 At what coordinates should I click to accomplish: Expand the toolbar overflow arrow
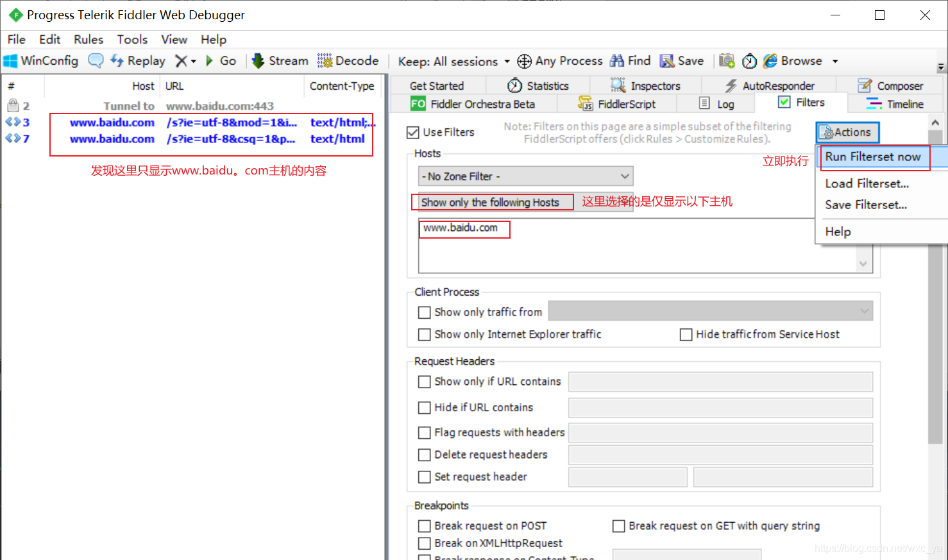(941, 66)
